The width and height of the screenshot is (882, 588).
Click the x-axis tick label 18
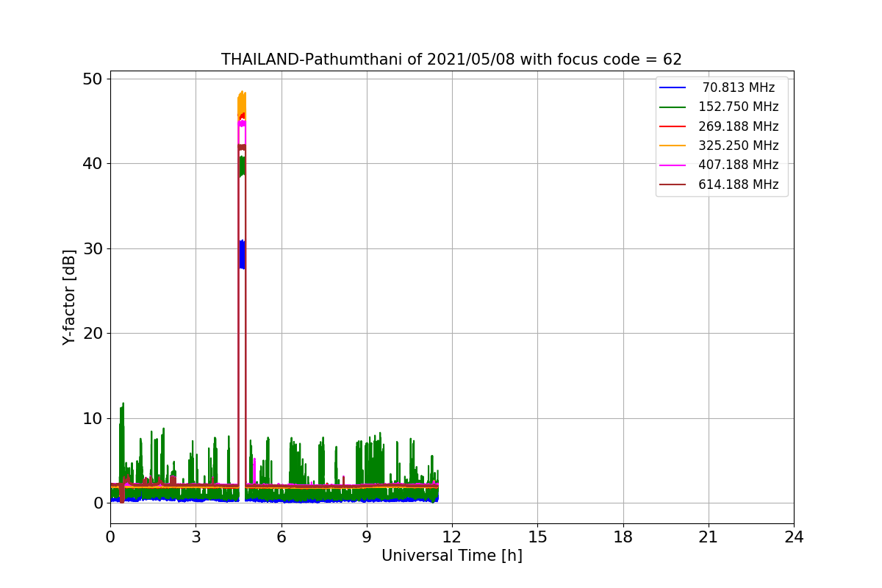point(623,537)
